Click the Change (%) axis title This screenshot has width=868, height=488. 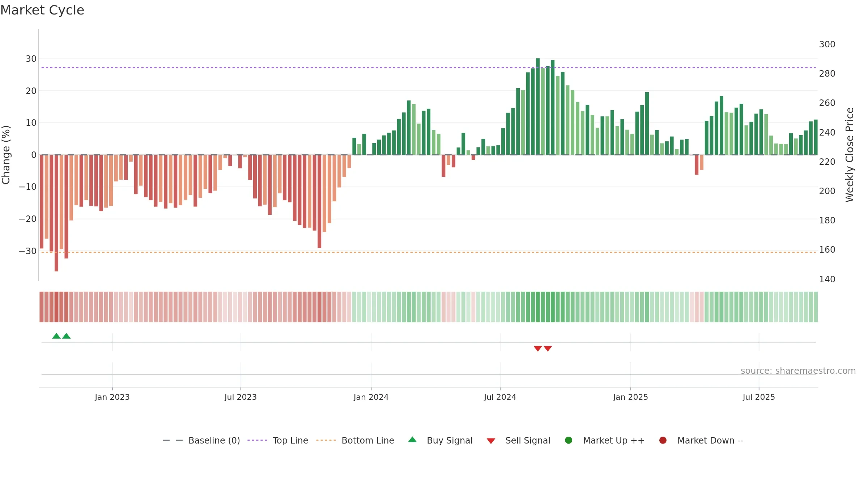pos(6,155)
